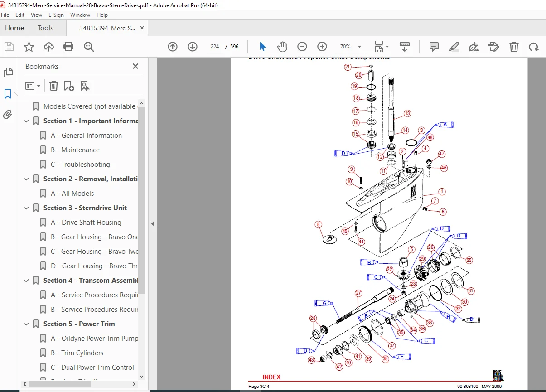Click the bookmarks panel vertical scrollbar
The height and width of the screenshot is (392, 546).
(142, 200)
